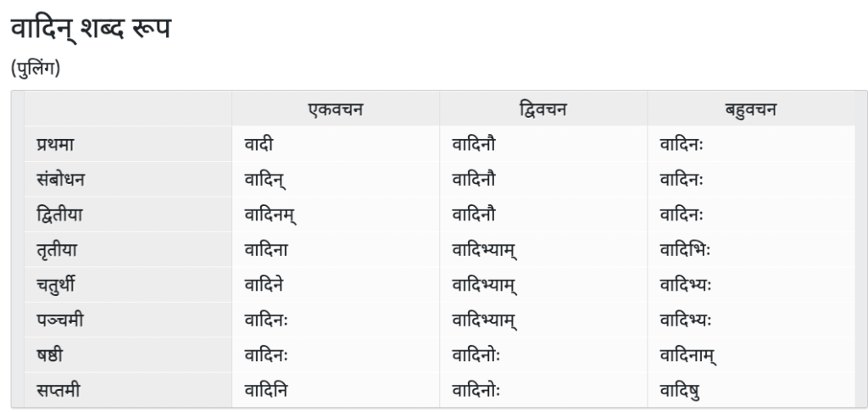This screenshot has width=868, height=412.
Task: Select the वादिनम् cell in द्वितीया row
Action: (x=270, y=215)
